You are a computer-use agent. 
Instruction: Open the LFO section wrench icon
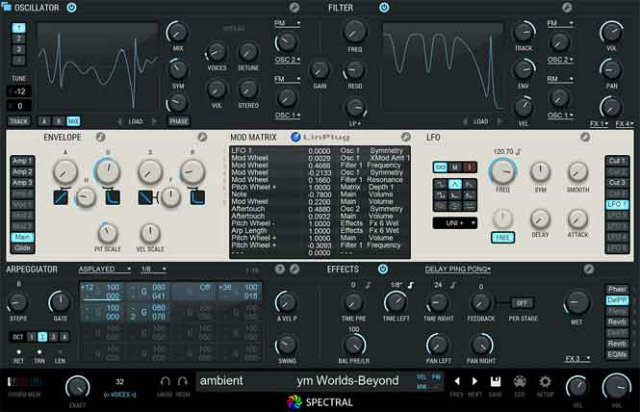coord(585,137)
